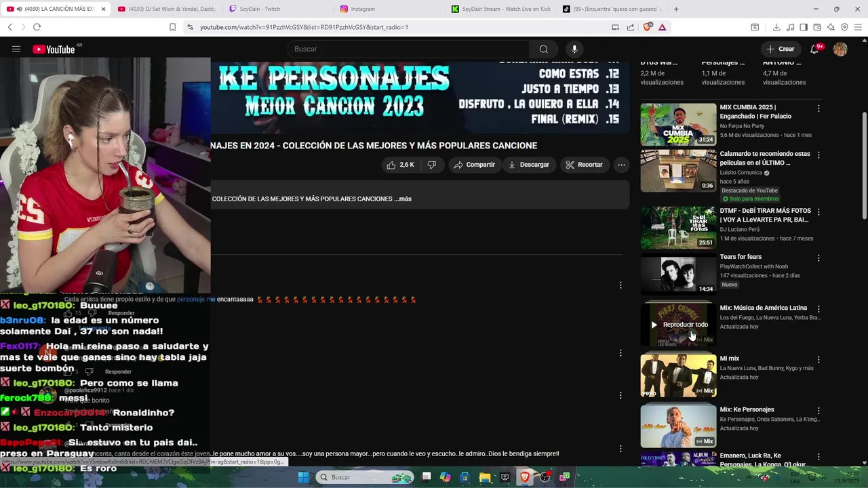Click the Compartir button
The image size is (868, 488).
pyautogui.click(x=474, y=165)
